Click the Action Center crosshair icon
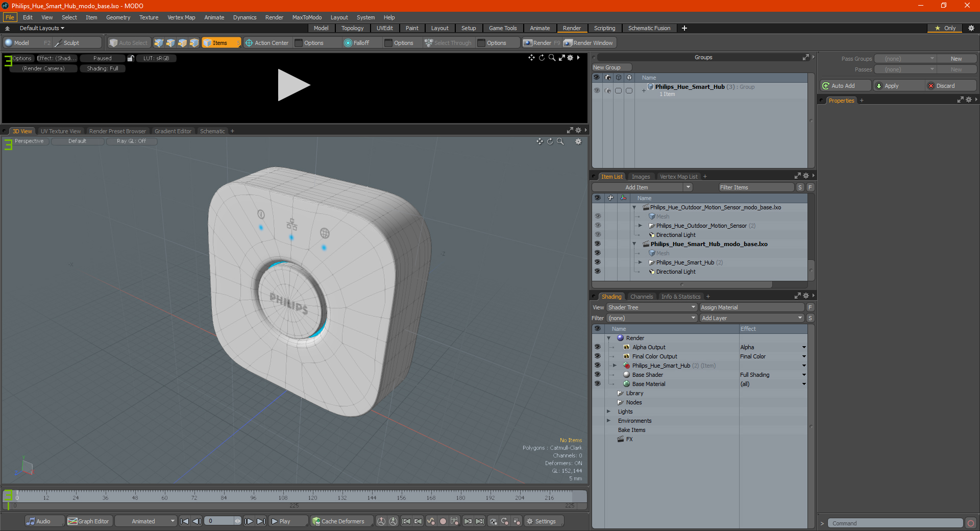 (x=249, y=43)
